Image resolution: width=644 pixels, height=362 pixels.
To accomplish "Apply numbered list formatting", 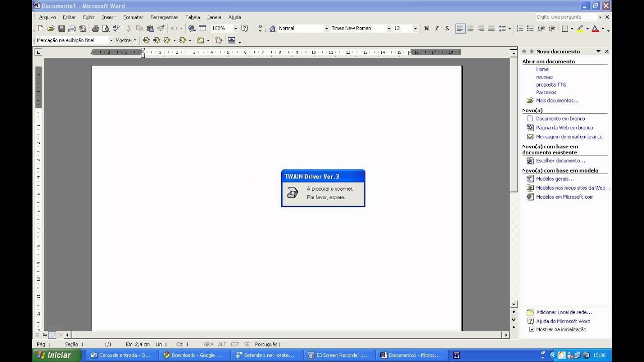I will coord(520,29).
